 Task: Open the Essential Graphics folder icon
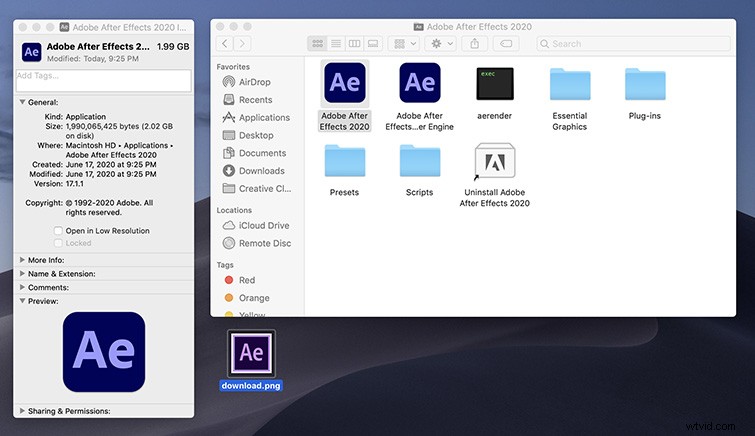pos(570,84)
